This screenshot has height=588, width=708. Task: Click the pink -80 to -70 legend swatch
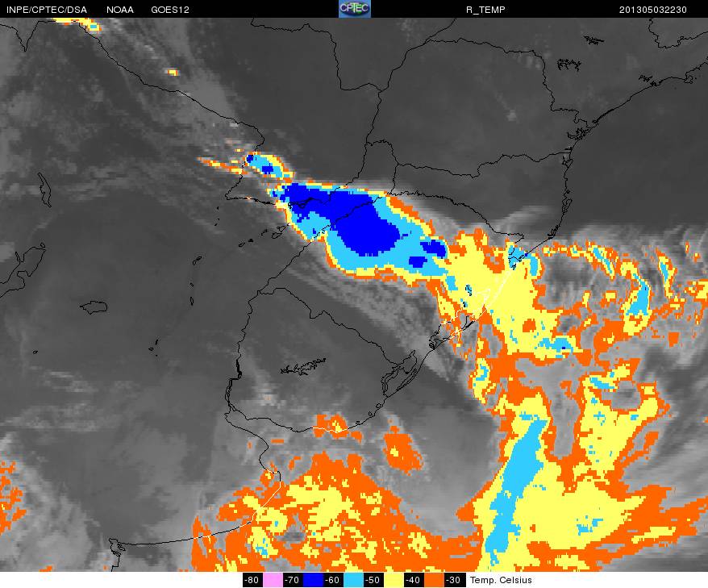pos(273,580)
